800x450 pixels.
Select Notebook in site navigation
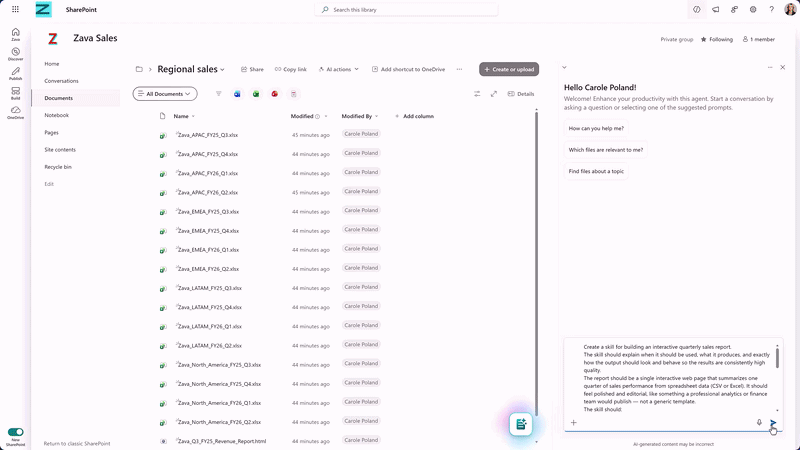pos(56,115)
